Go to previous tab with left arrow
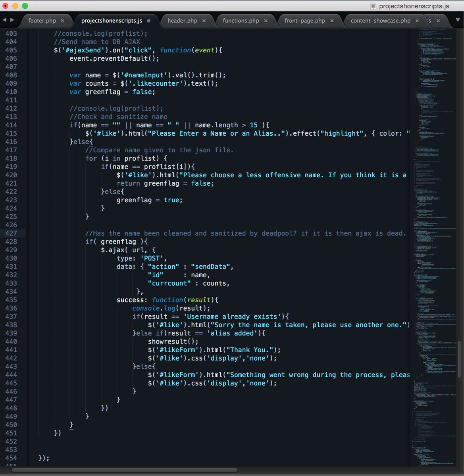Image resolution: width=464 pixels, height=476 pixels. (x=4, y=20)
